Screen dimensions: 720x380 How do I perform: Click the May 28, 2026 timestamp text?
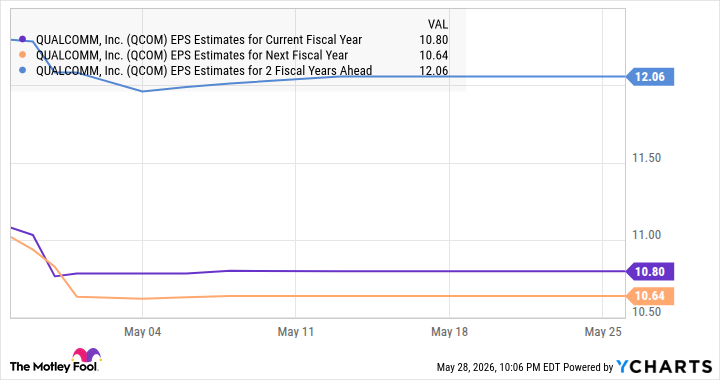point(498,368)
